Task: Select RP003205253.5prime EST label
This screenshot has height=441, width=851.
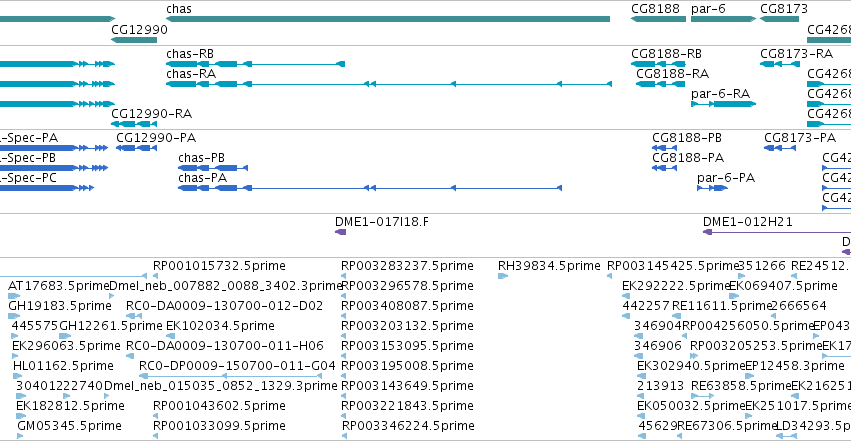Action: pos(756,346)
